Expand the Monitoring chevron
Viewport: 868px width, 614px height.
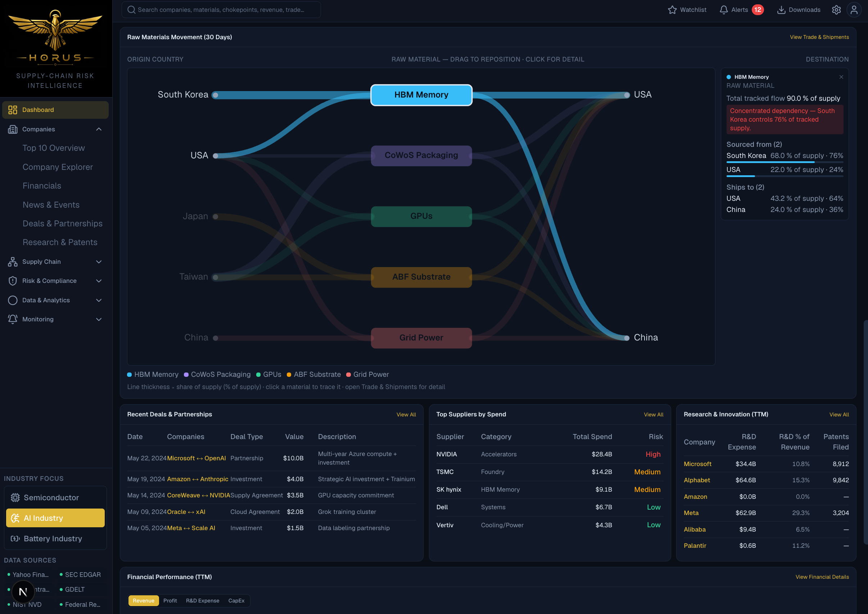coord(99,319)
